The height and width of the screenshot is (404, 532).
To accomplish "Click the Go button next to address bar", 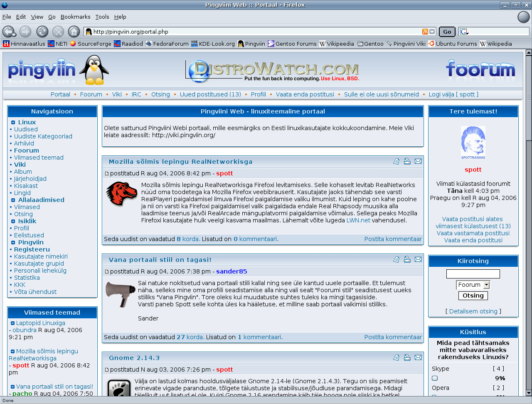I will pos(447,32).
